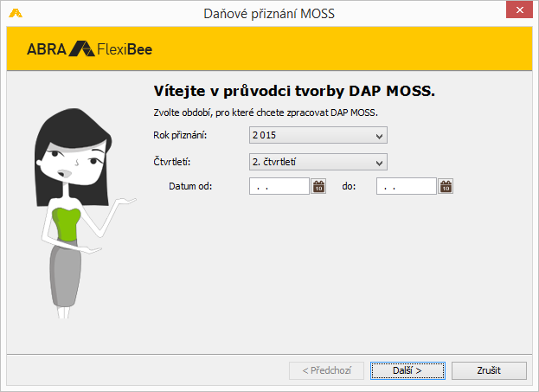Click the 'Čtvrtletí:' label
Image resolution: width=539 pixels, height=392 pixels.
pyautogui.click(x=172, y=162)
